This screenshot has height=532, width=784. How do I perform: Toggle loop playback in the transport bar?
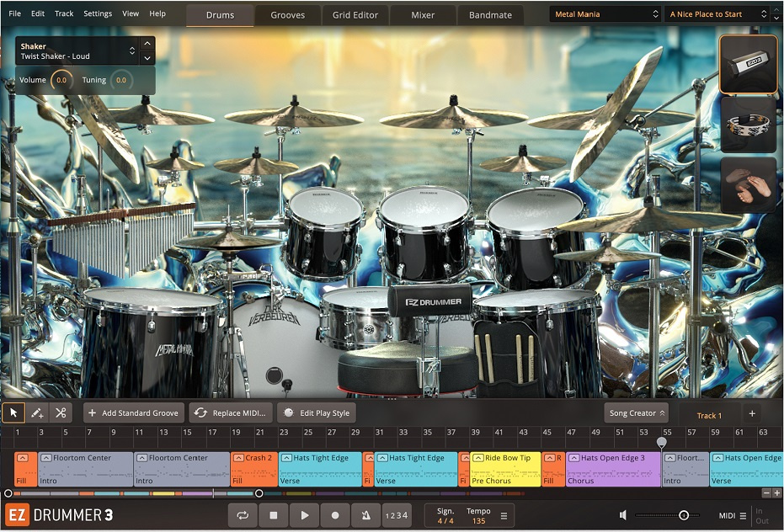click(243, 515)
